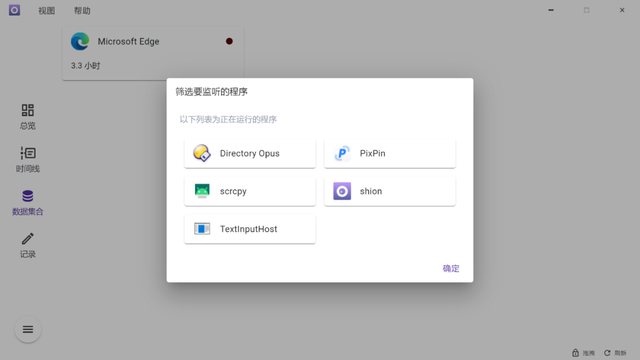
Task: Open the 总览 overview page
Action: 28,117
